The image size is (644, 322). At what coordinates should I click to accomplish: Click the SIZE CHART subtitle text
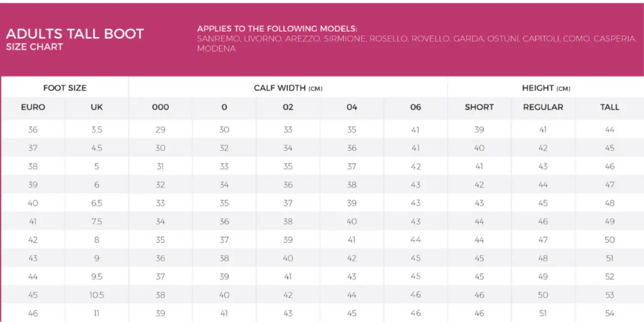tap(34, 47)
